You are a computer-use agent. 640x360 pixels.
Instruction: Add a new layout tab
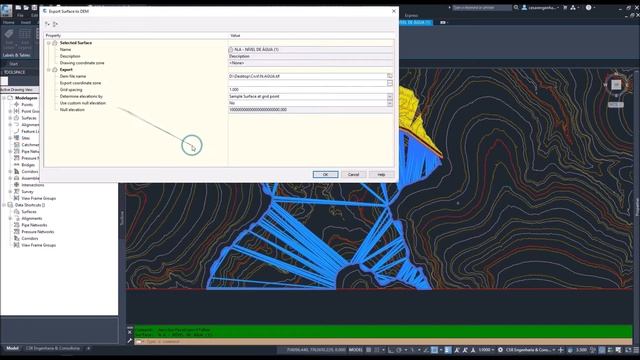(x=88, y=348)
